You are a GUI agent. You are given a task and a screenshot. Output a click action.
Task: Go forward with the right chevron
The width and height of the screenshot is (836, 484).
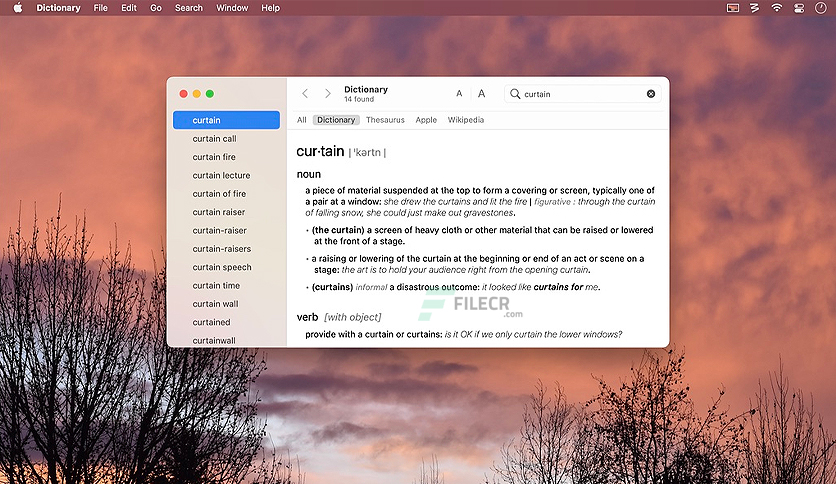pos(327,94)
